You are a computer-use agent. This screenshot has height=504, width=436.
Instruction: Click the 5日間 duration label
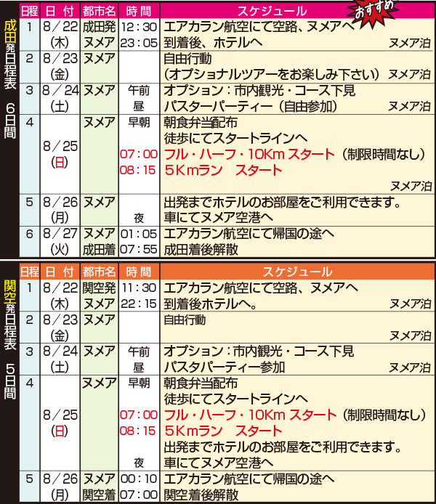pyautogui.click(x=10, y=381)
